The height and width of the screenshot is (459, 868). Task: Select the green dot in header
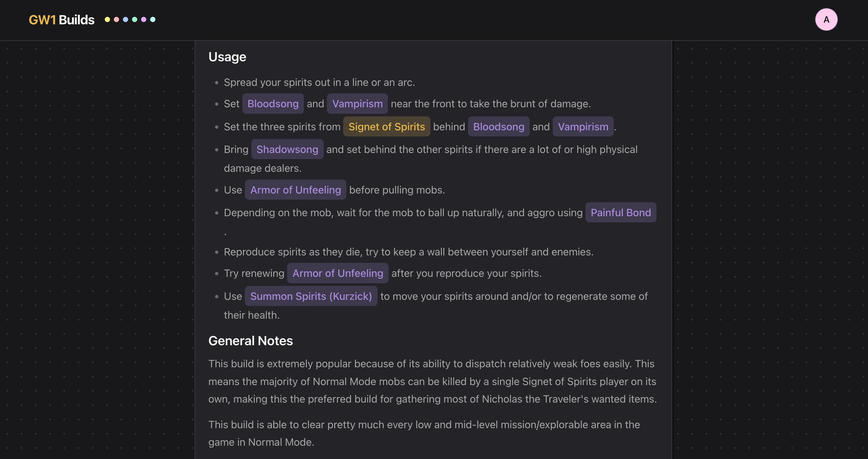134,19
